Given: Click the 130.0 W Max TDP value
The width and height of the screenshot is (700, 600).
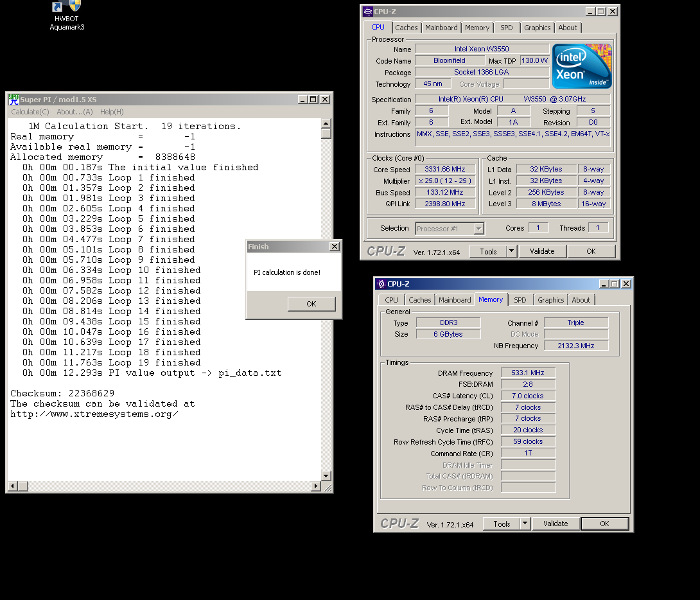Looking at the screenshot, I should pyautogui.click(x=534, y=61).
